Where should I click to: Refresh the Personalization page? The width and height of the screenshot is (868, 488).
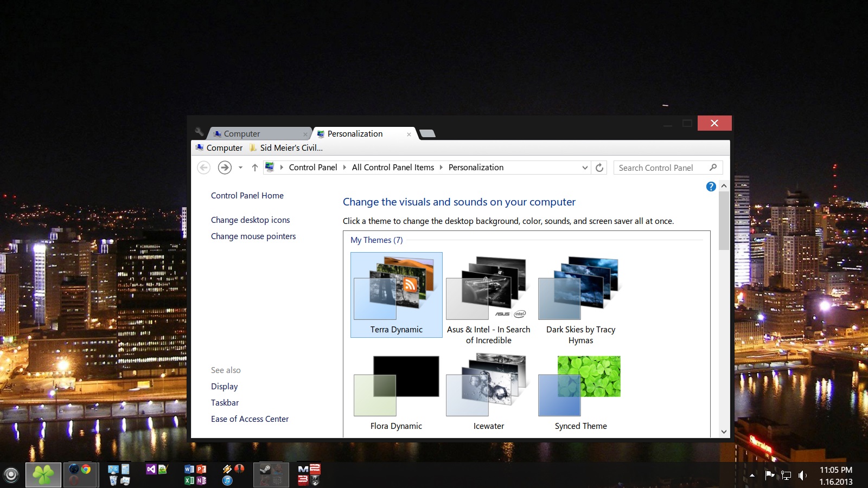pos(599,168)
